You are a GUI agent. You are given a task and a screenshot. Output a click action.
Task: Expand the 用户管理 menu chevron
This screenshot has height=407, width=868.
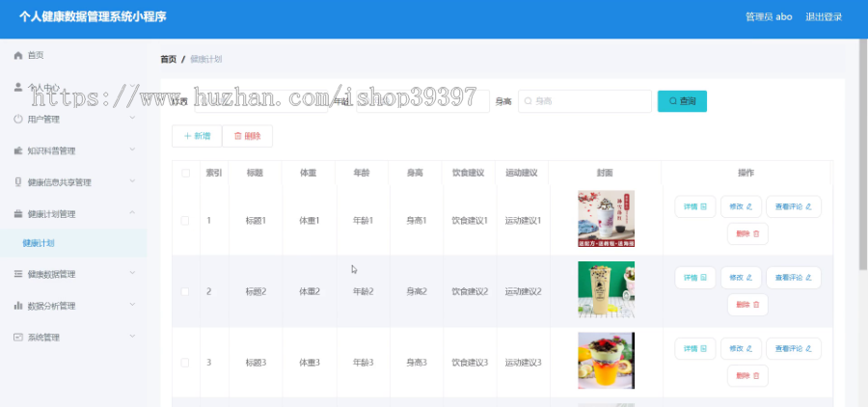pyautogui.click(x=132, y=118)
